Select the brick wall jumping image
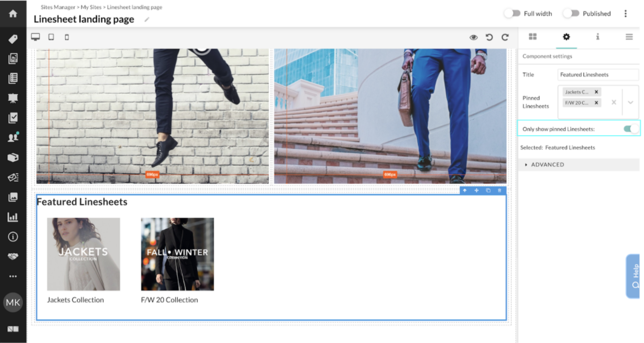Image resolution: width=644 pixels, height=343 pixels. [152, 116]
